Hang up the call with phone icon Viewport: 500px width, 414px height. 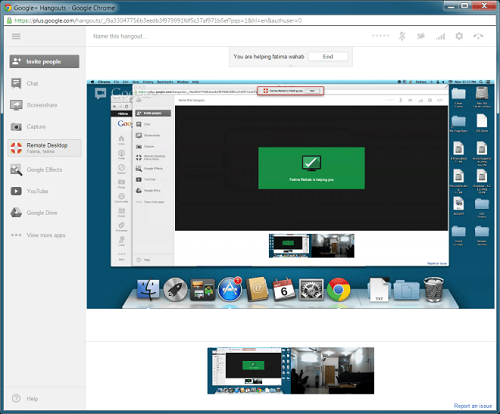tap(478, 36)
